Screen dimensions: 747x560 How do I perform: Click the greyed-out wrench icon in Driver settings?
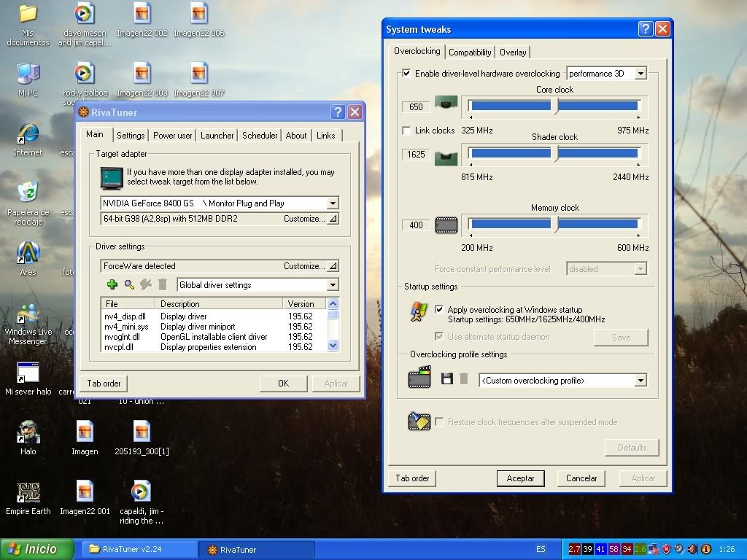(x=146, y=285)
